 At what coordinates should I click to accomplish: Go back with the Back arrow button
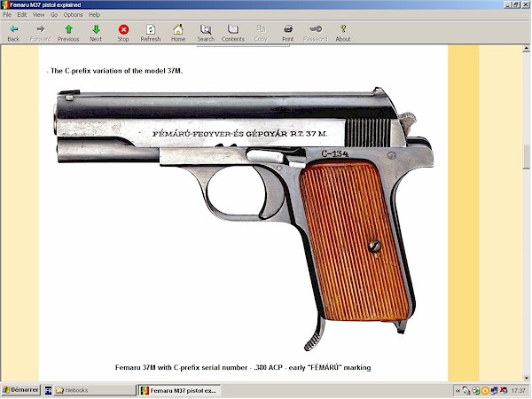13,33
